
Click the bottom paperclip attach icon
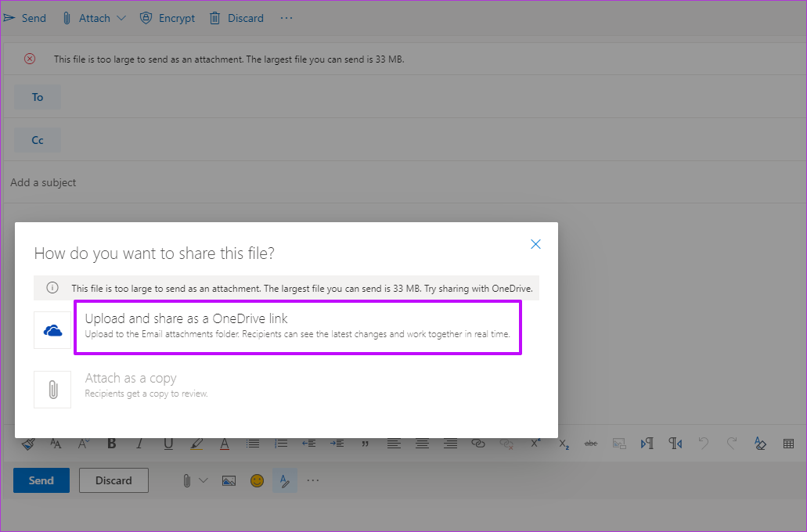187,480
